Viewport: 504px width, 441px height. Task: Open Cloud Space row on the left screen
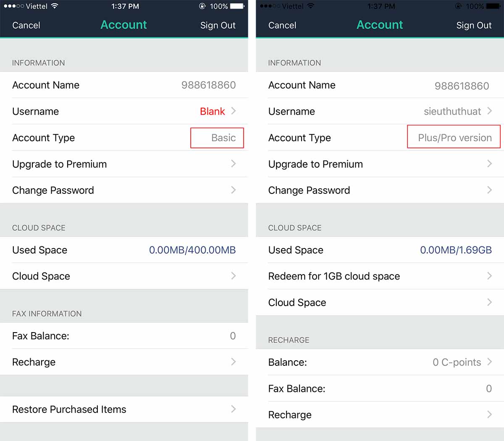click(x=124, y=276)
